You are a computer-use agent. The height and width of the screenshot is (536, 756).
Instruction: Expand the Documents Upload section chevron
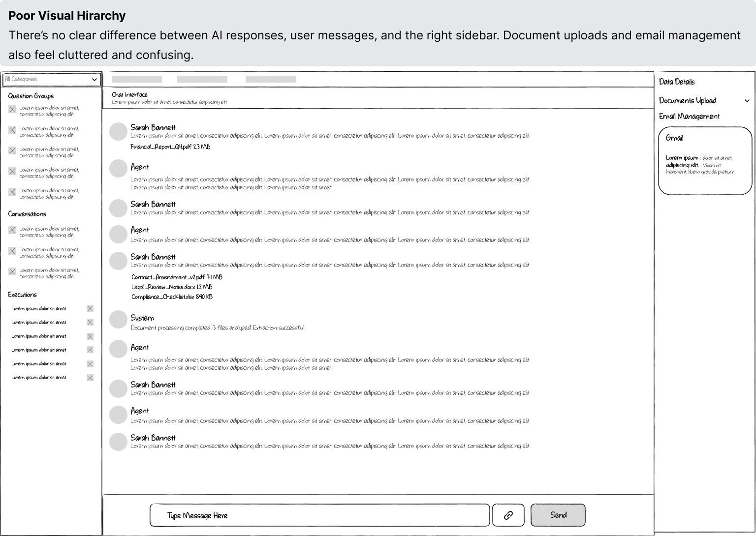coord(747,101)
